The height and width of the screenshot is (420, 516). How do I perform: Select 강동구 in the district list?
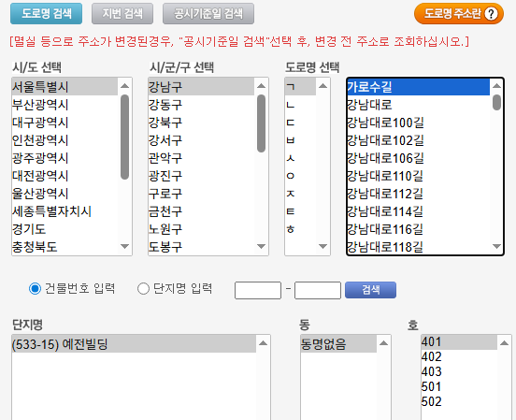(201, 105)
